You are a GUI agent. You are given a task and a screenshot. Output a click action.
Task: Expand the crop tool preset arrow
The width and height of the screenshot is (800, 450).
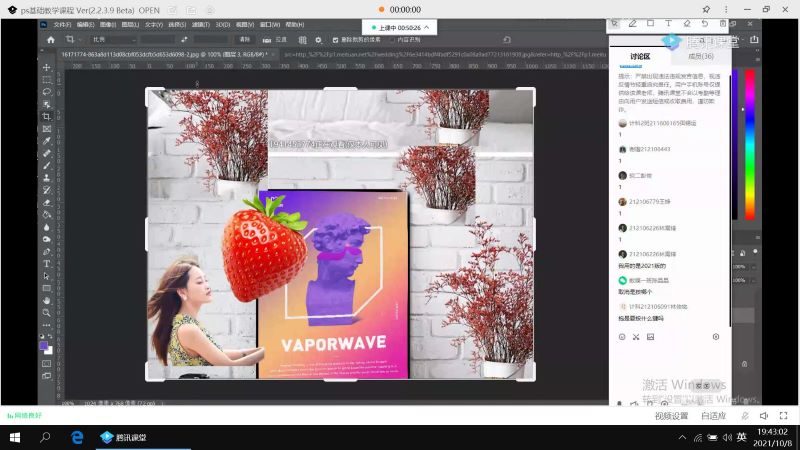[x=80, y=40]
